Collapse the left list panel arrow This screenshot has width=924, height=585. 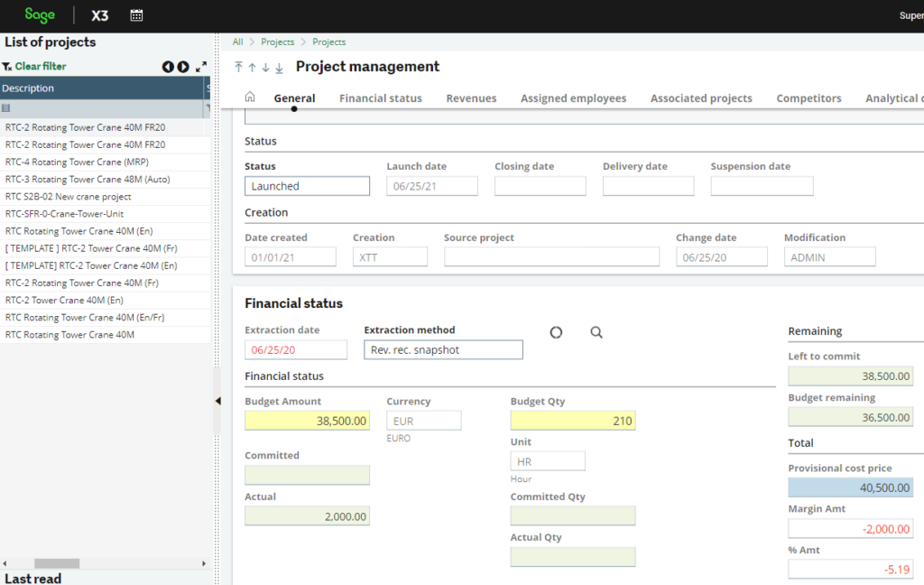(x=218, y=401)
